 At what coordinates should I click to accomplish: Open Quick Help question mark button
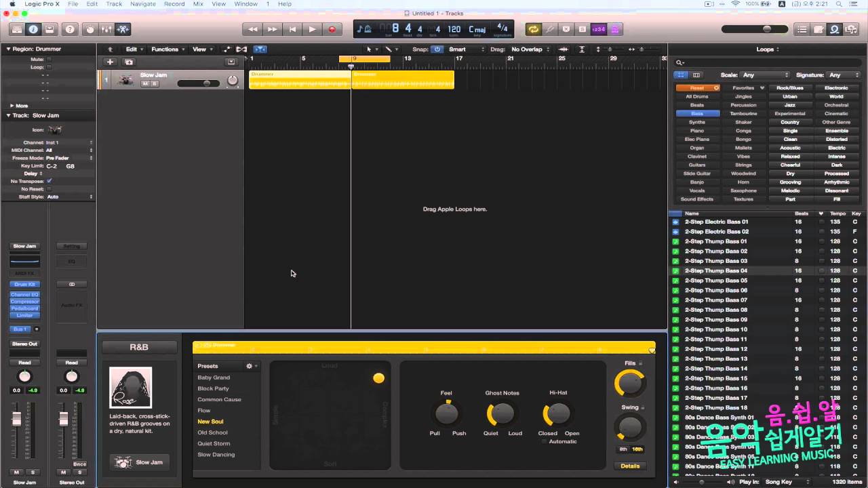point(70,29)
